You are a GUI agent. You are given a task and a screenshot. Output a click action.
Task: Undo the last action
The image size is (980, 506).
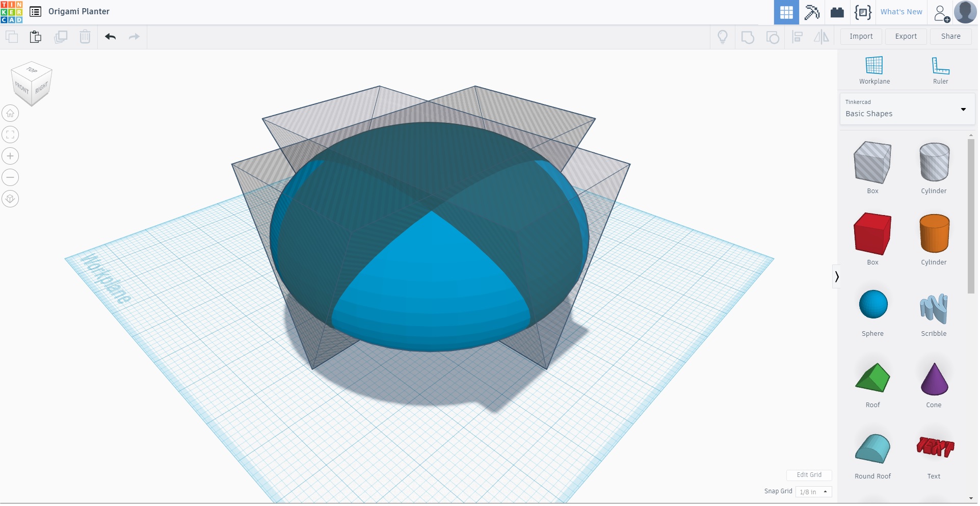pyautogui.click(x=110, y=37)
